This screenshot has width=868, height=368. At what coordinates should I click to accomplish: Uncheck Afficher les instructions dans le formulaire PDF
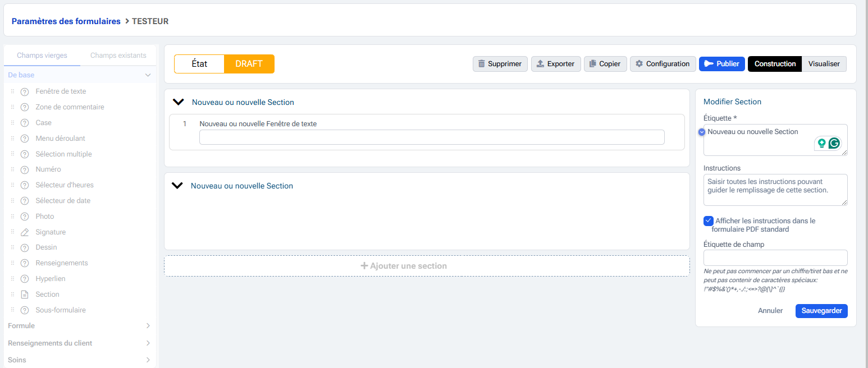[709, 221]
